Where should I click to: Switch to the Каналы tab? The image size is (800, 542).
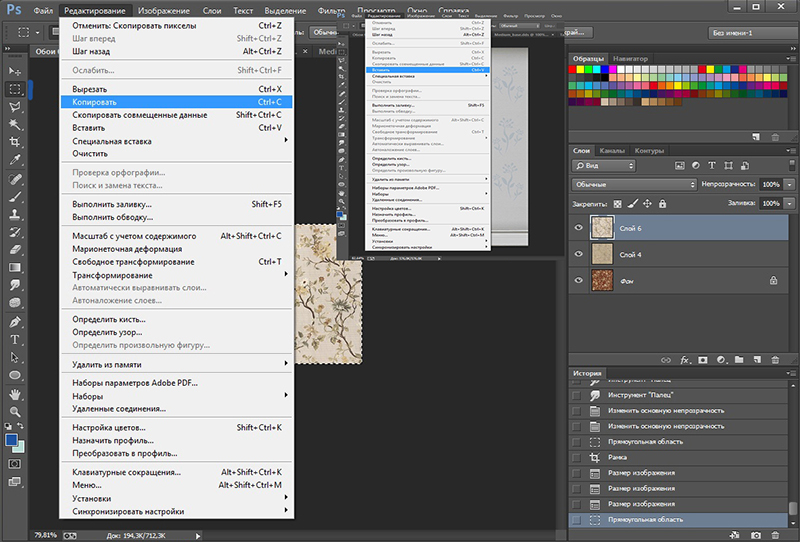pos(611,151)
